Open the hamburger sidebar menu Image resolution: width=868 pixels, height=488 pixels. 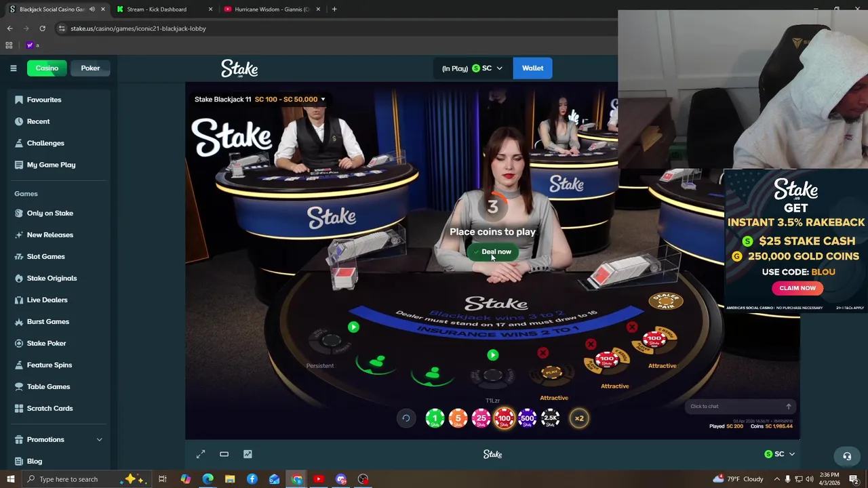pyautogui.click(x=13, y=68)
